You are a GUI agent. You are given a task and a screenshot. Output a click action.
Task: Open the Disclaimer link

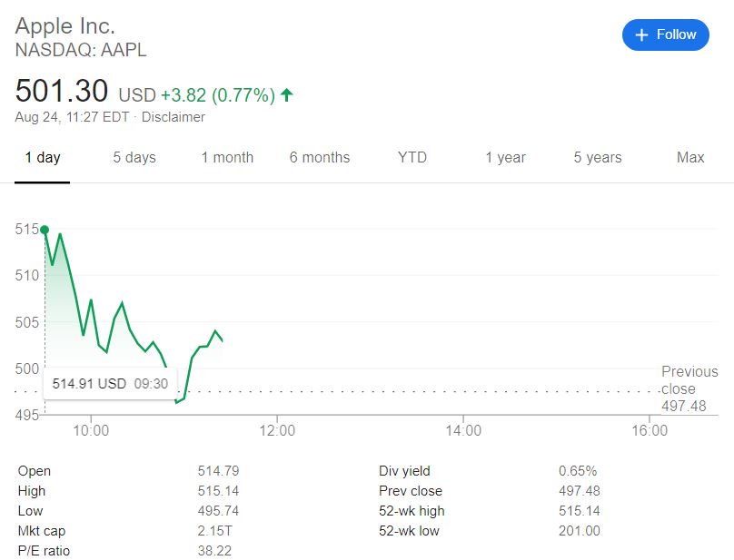(x=174, y=117)
